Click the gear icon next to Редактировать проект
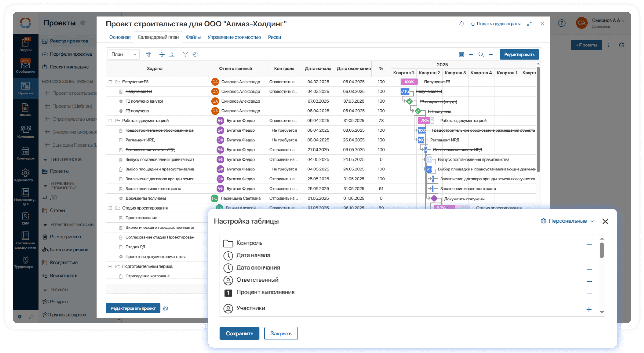The height and width of the screenshot is (353, 644). pos(165,308)
